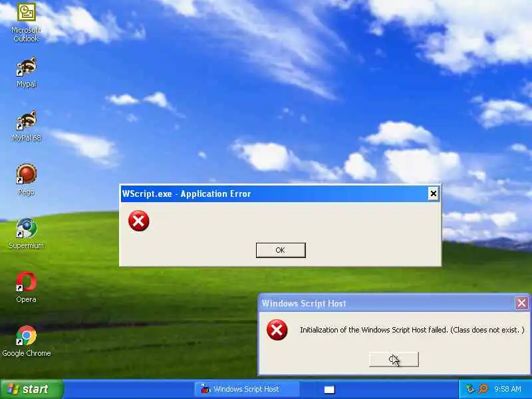The image size is (532, 399).
Task: Click the 9:58 AM system clock
Action: tap(507, 389)
